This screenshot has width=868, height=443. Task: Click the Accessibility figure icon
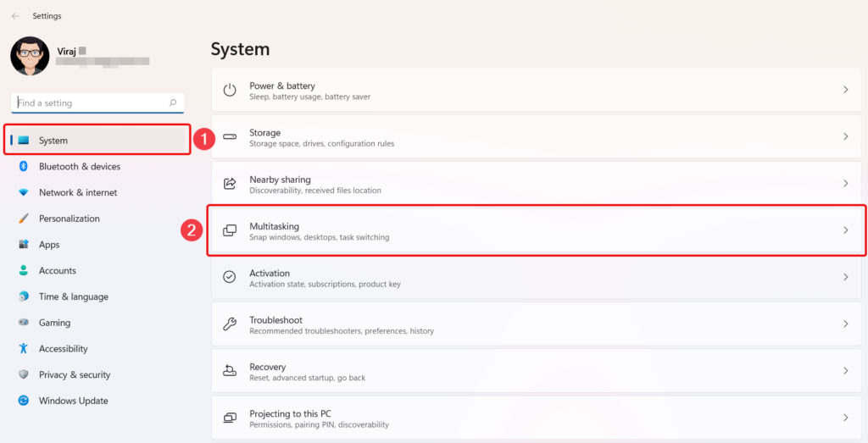[24, 349]
